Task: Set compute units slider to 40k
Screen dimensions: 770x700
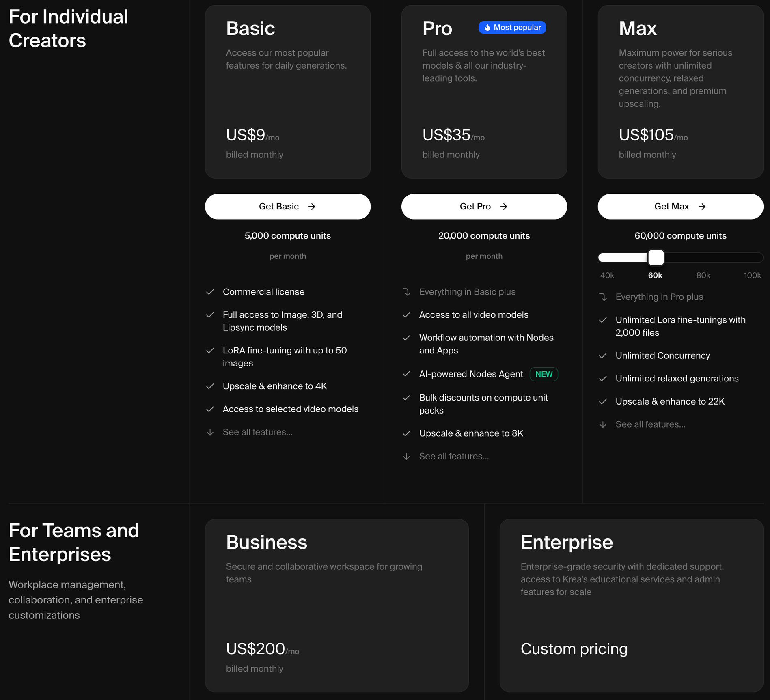Action: pyautogui.click(x=607, y=275)
